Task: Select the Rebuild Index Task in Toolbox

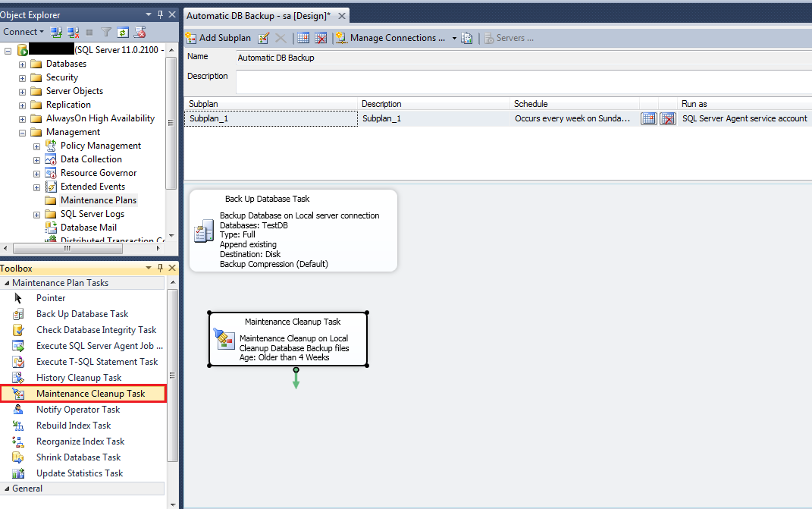Action: point(73,426)
